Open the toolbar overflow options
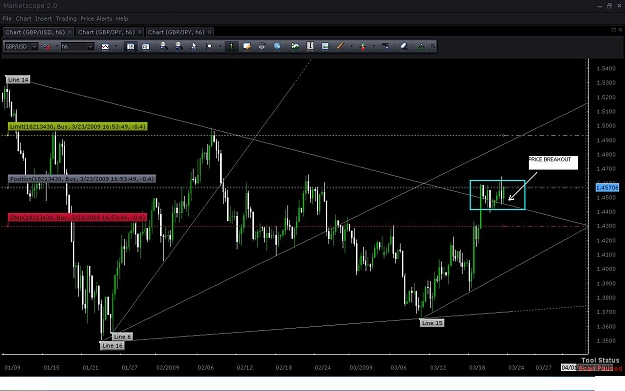The height and width of the screenshot is (391, 625). pyautogui.click(x=433, y=47)
